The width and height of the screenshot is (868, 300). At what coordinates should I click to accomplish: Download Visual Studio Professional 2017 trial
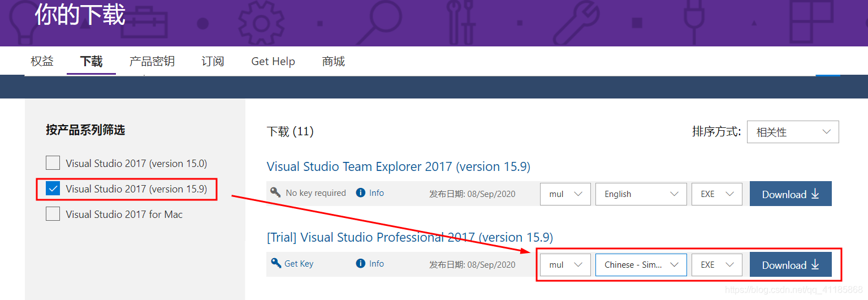(791, 264)
